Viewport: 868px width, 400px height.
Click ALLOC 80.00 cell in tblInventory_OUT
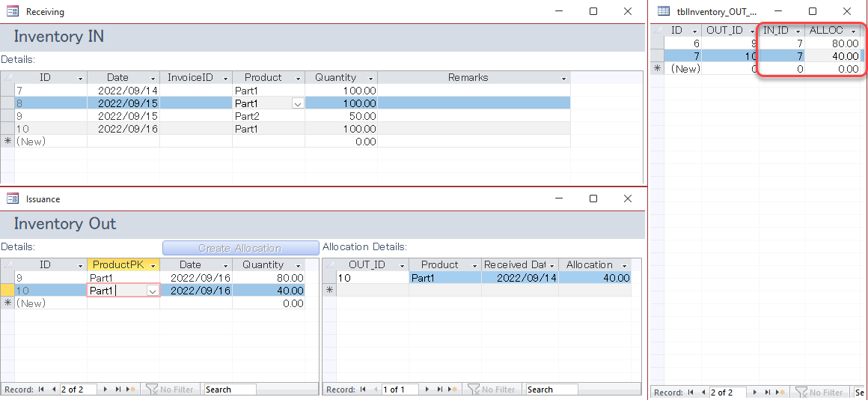(x=833, y=43)
